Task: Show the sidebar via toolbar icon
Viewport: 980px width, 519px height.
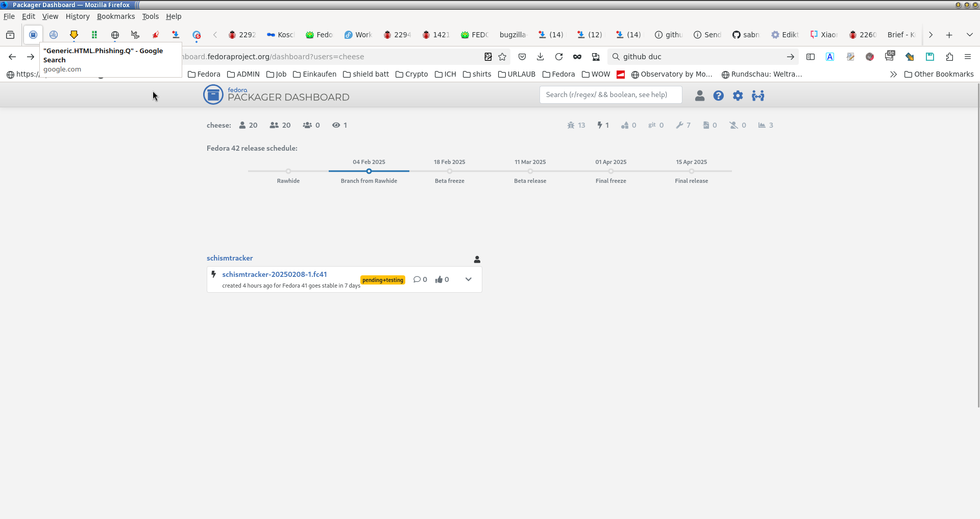Action: [x=811, y=57]
